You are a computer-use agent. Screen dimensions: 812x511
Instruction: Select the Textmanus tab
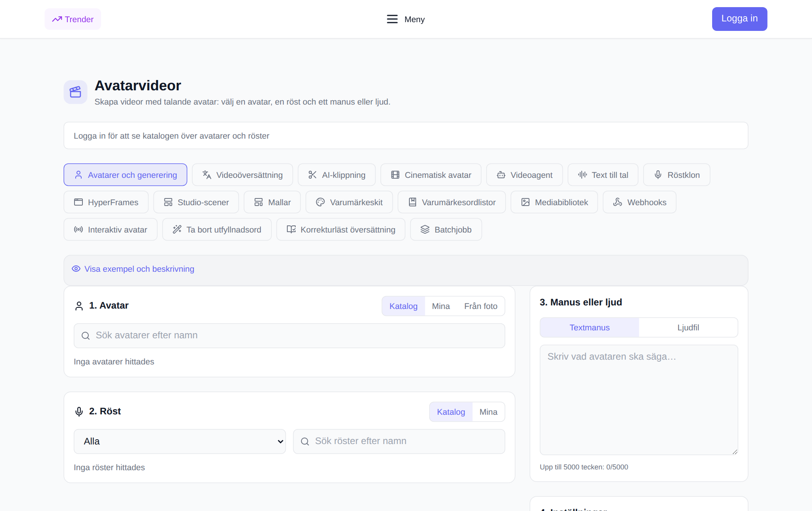point(589,327)
